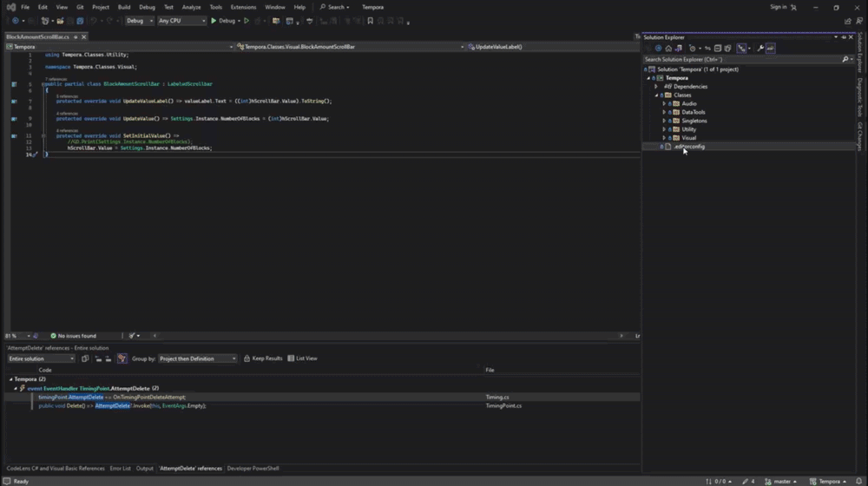
Task: Toggle the highlighted filter button in references toolbar
Action: tap(122, 358)
